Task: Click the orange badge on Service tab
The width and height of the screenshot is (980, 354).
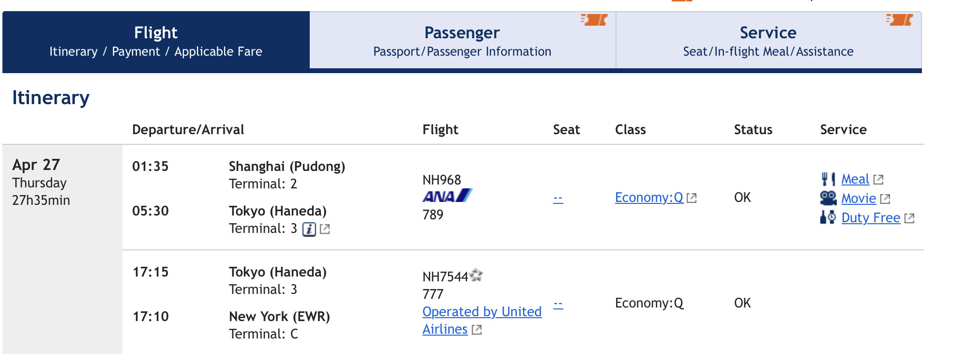Action: coord(899,20)
